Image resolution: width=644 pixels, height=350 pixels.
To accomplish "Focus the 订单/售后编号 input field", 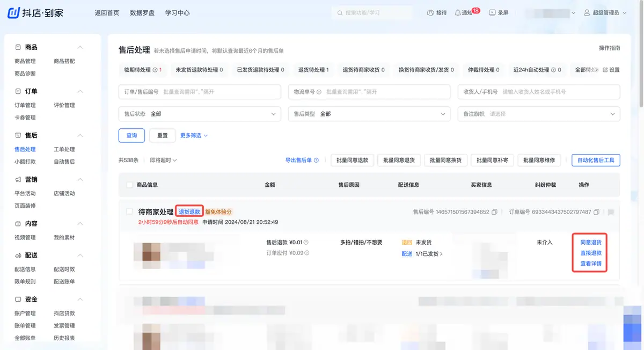I will coord(200,92).
